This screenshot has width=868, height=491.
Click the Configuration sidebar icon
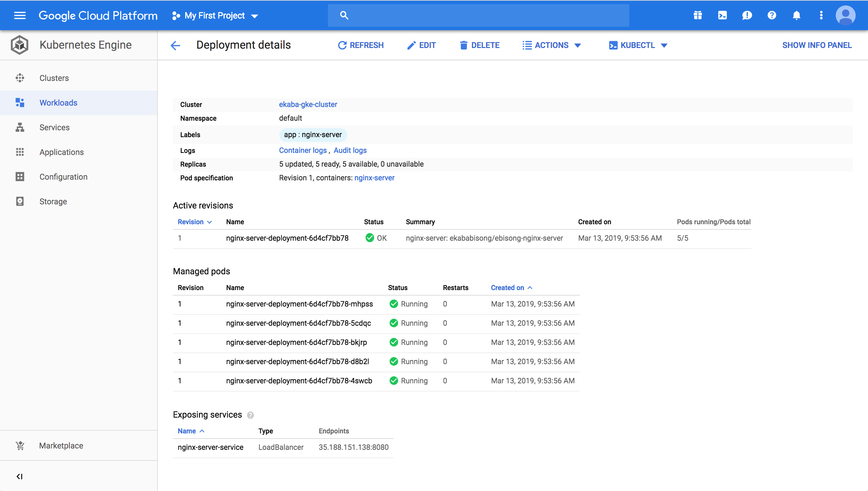20,176
